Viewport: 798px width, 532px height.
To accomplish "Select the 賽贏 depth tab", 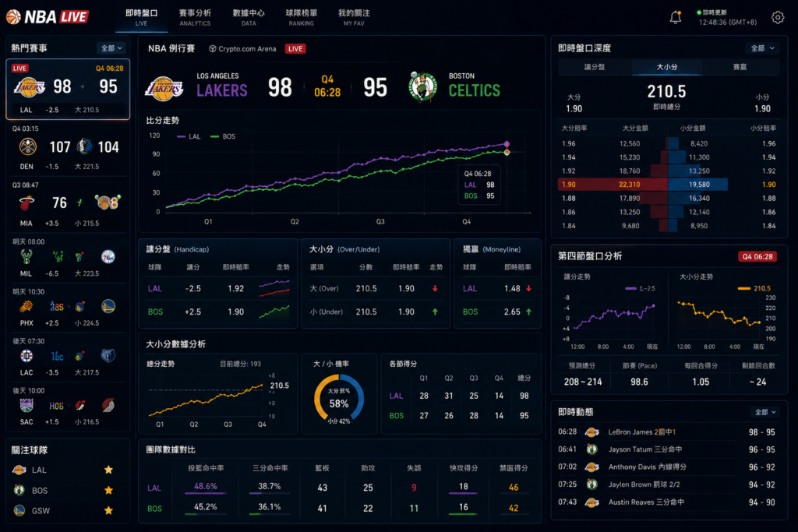I will point(740,67).
